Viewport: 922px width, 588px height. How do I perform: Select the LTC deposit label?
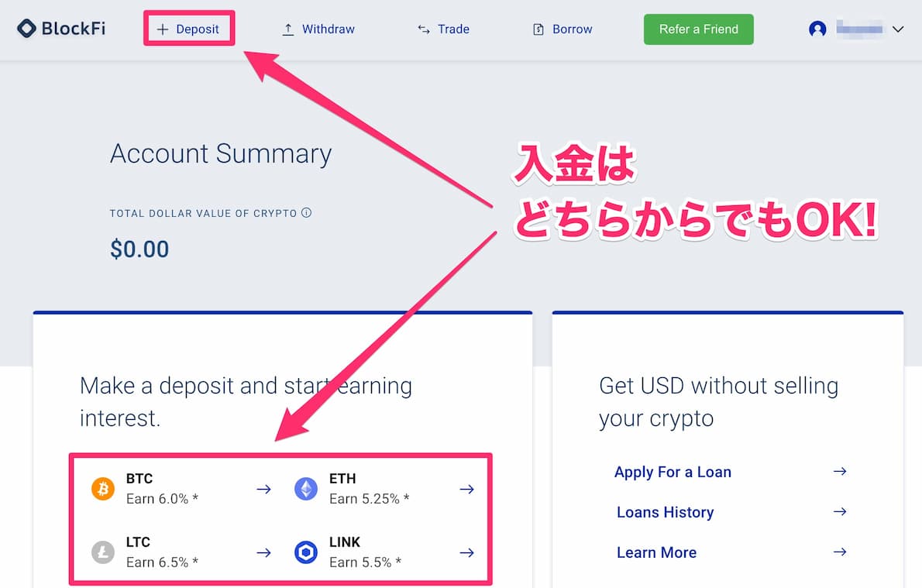[x=138, y=542]
